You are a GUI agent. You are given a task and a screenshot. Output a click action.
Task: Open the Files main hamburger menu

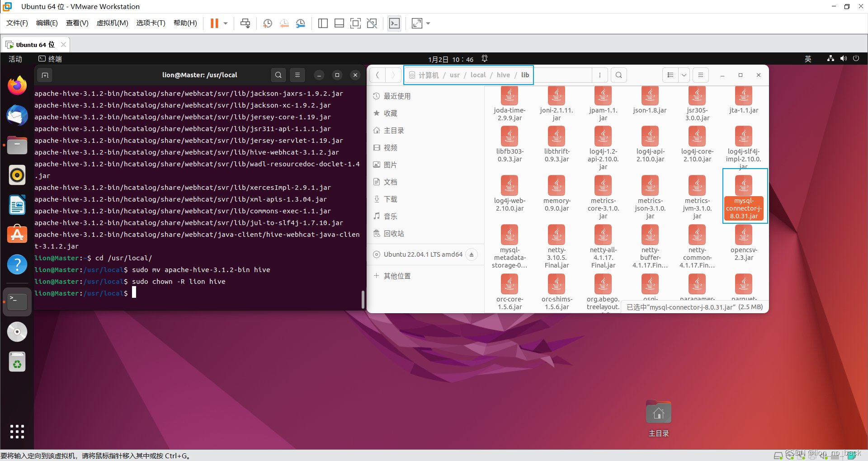[x=701, y=75]
